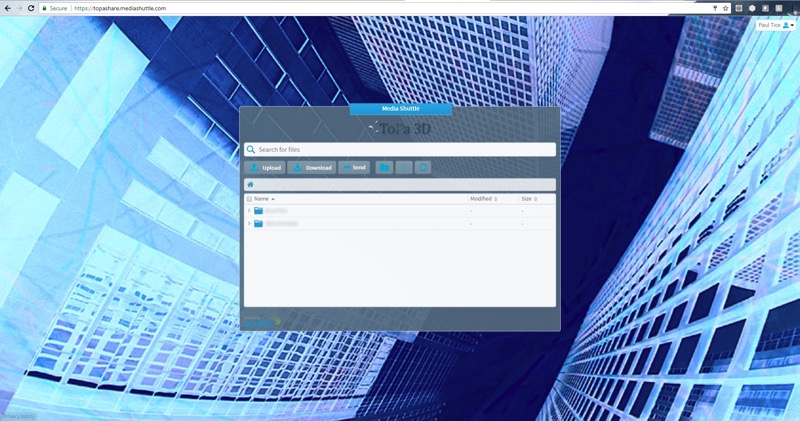
Task: Click the Upload button
Action: (265, 167)
